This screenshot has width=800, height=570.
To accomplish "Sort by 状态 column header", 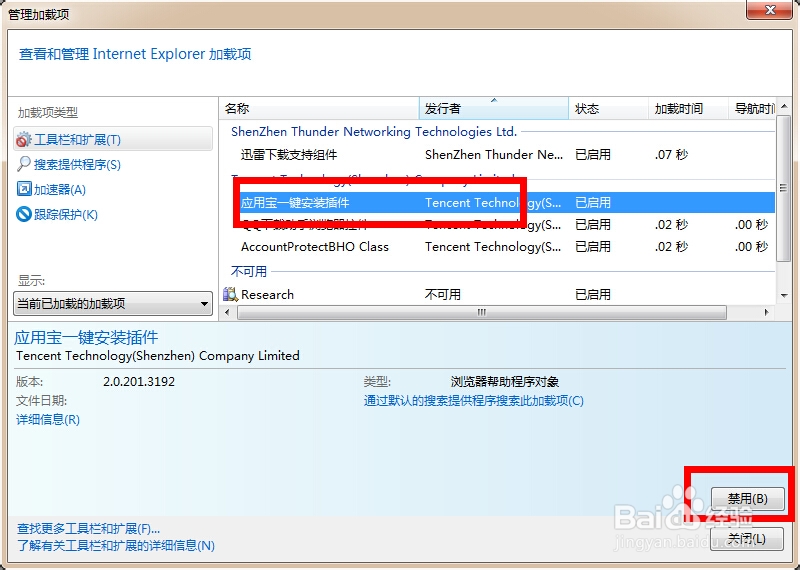I will (x=609, y=108).
